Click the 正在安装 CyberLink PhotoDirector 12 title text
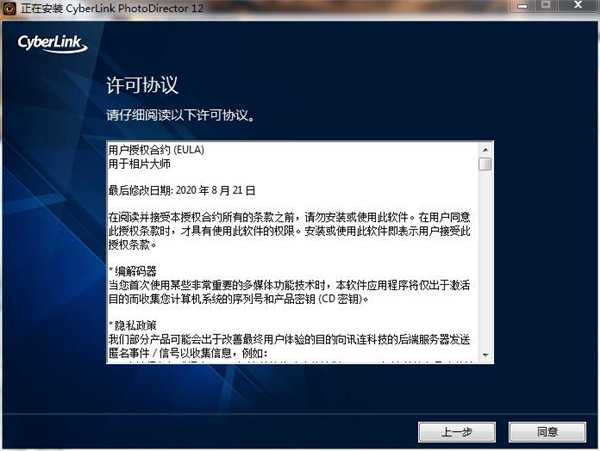Screen dimensions: 600x451 (x=112, y=8)
